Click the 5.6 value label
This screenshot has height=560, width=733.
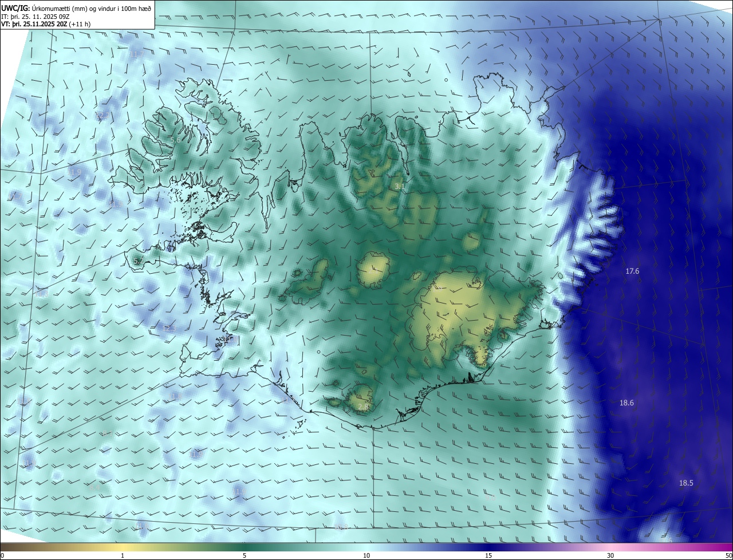(x=176, y=140)
